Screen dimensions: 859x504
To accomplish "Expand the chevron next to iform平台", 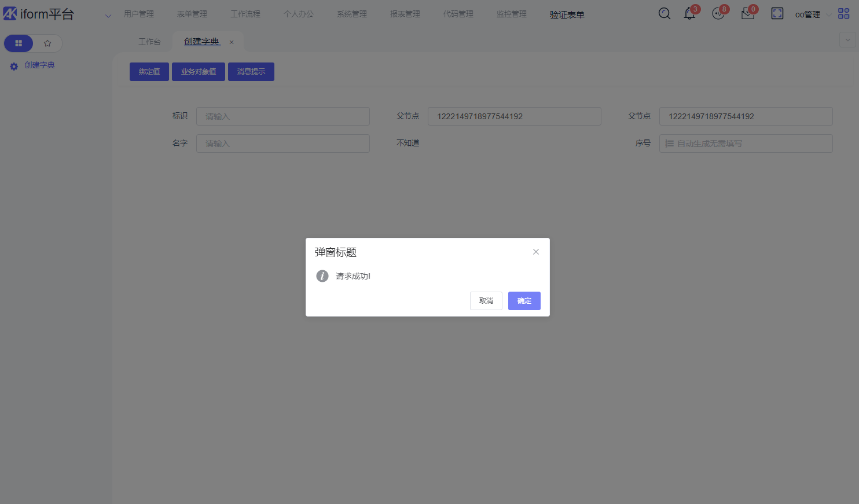I will click(x=108, y=16).
